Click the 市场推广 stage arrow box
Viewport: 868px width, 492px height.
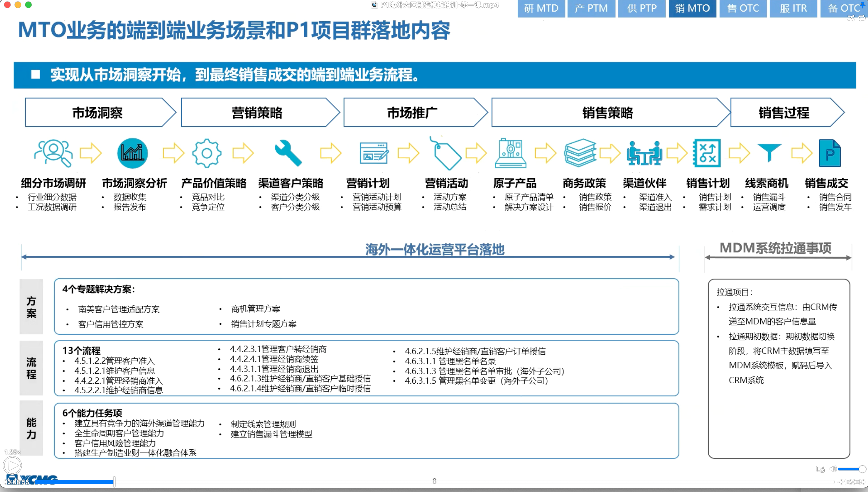(x=416, y=113)
